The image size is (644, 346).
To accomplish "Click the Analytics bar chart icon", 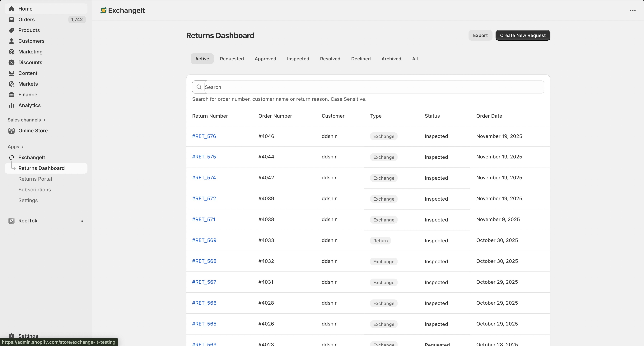I will click(x=12, y=105).
